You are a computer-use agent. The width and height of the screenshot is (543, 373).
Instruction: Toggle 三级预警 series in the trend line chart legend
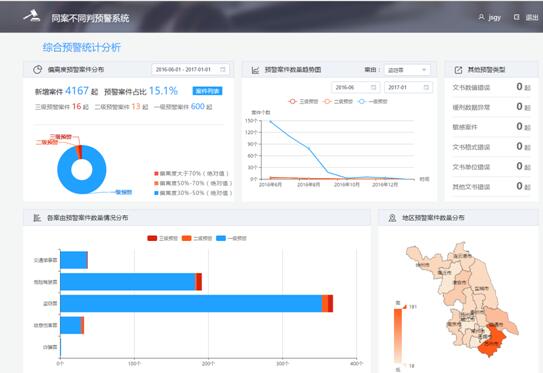tap(303, 101)
